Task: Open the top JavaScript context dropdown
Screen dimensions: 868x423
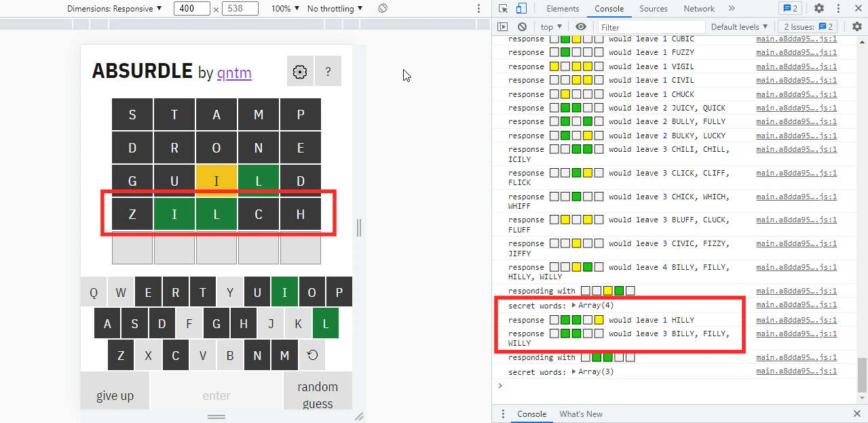Action: pos(552,27)
